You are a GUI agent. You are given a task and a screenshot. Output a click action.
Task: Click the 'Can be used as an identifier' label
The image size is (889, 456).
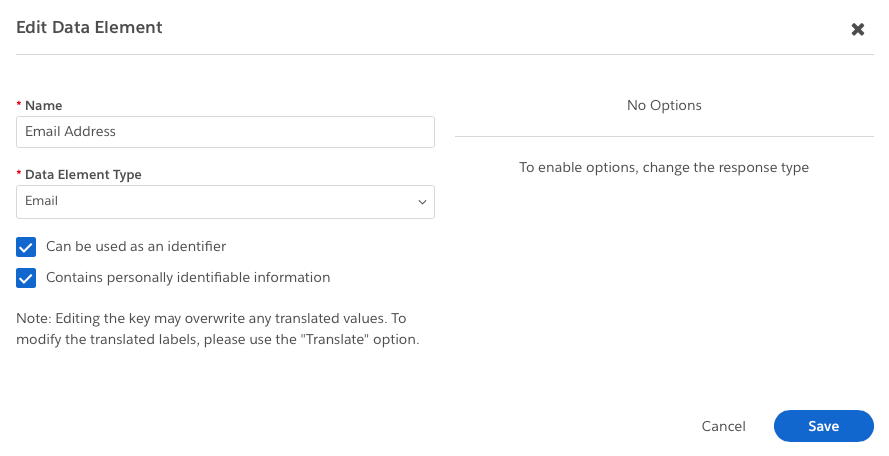(136, 246)
